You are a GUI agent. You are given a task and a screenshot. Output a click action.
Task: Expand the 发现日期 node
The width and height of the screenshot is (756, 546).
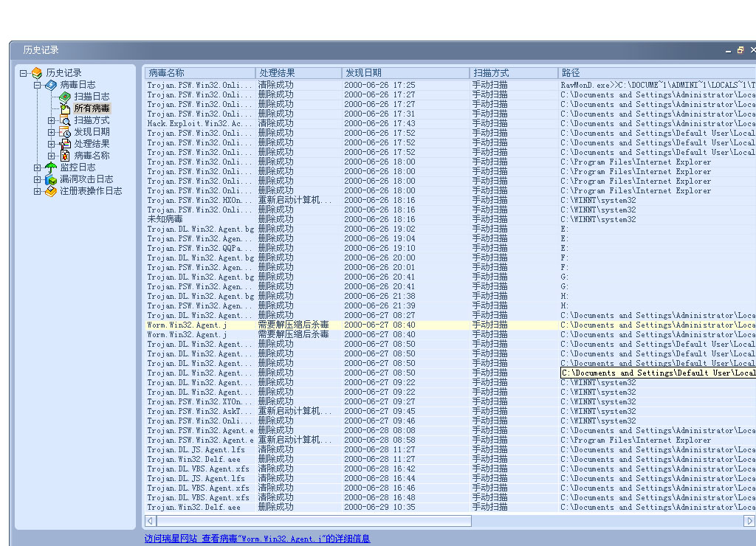tap(51, 133)
